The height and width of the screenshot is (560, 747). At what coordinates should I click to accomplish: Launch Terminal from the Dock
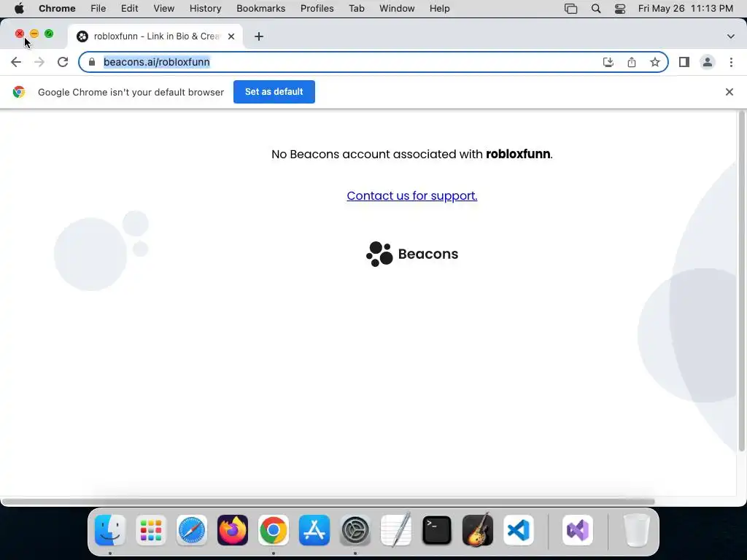(x=437, y=530)
